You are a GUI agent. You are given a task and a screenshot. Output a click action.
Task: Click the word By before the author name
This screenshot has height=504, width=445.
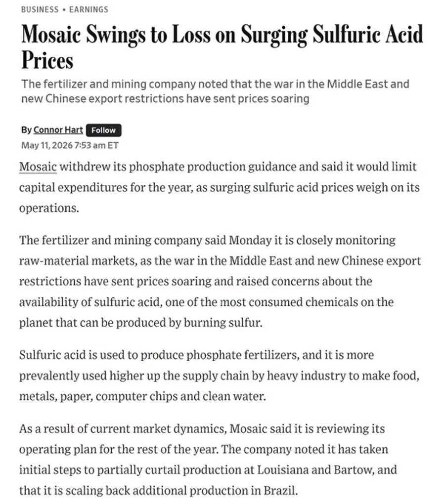[26, 130]
